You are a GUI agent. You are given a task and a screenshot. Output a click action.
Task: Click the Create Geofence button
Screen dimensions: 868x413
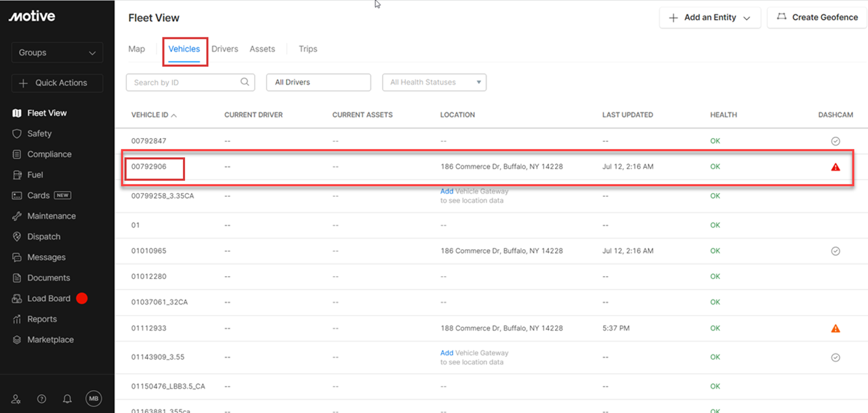pyautogui.click(x=817, y=18)
